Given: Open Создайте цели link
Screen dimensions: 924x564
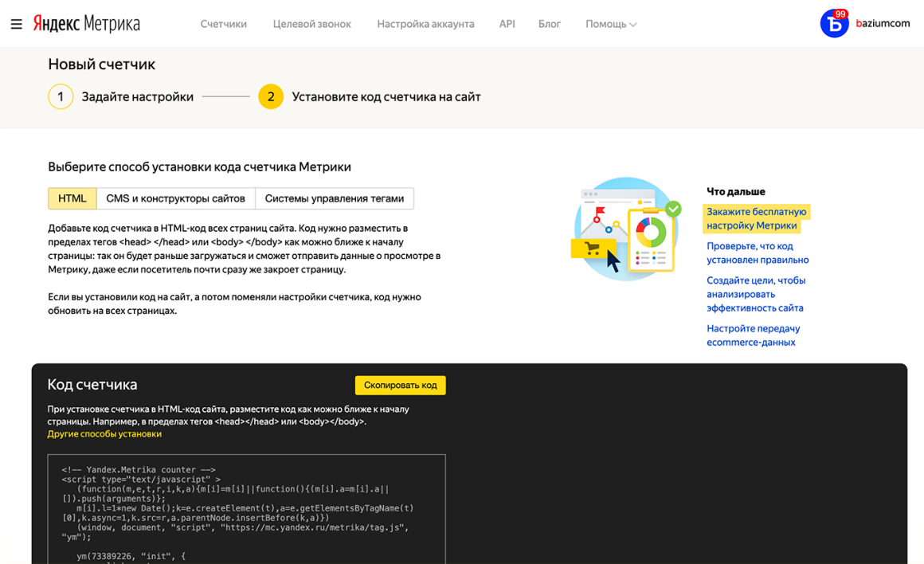Looking at the screenshot, I should [x=756, y=294].
